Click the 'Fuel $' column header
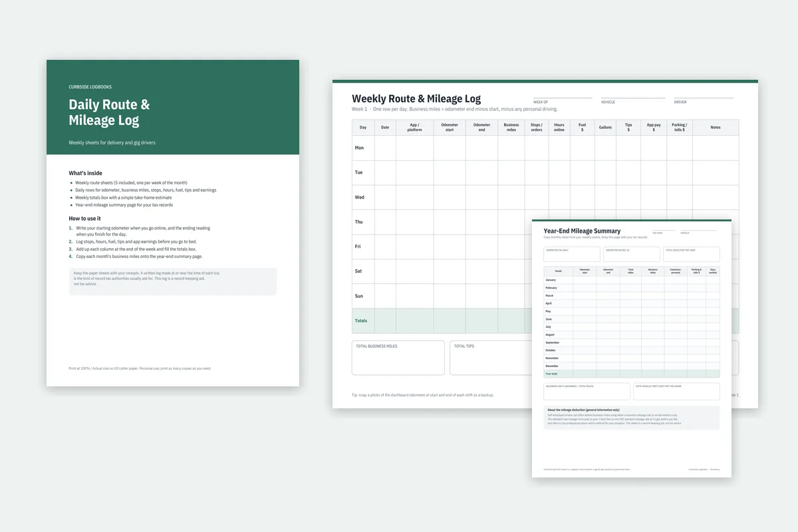 583,128
